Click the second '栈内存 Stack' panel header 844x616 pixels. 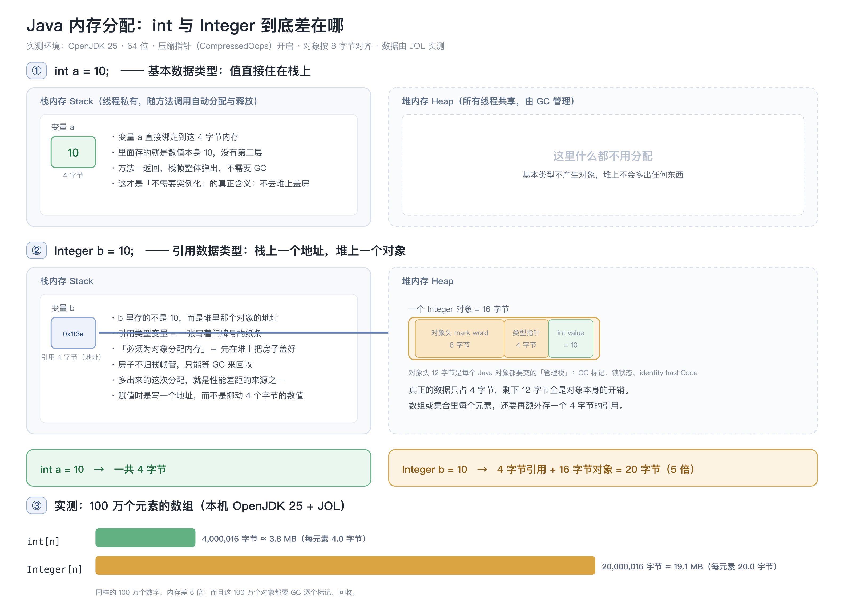coord(67,281)
